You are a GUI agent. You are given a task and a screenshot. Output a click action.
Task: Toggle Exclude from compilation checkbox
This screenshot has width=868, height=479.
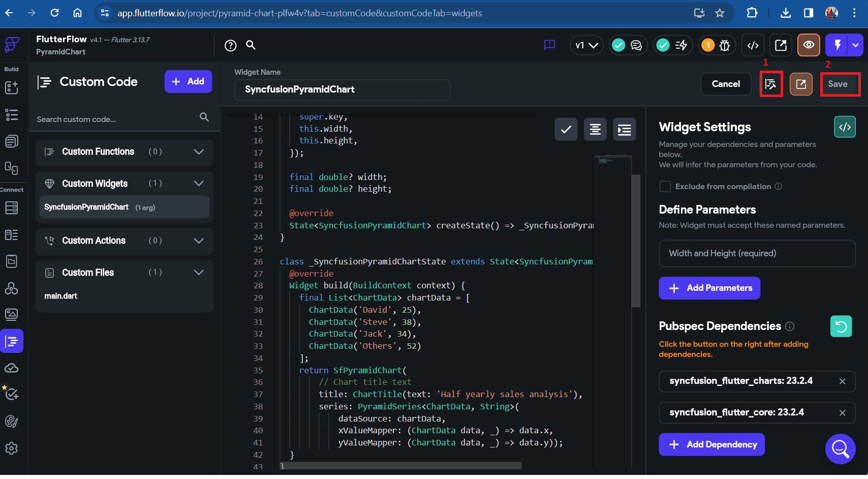(x=665, y=187)
